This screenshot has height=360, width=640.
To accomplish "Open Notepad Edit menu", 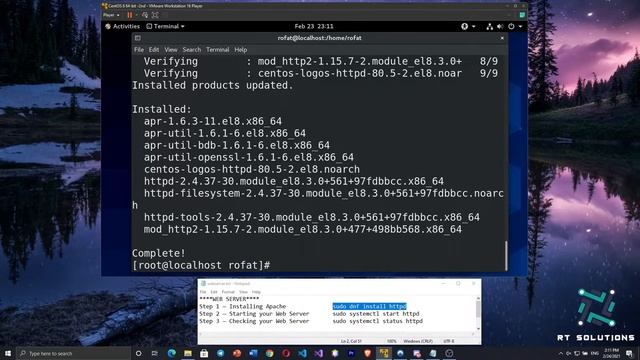I will pos(214,292).
